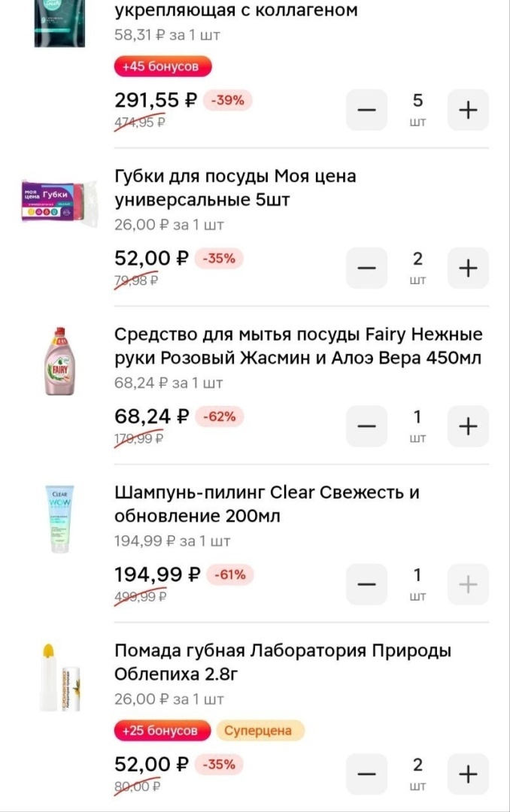The height and width of the screenshot is (812, 510).
Task: Increase quantity of the Fairy detergent
Action: click(468, 426)
